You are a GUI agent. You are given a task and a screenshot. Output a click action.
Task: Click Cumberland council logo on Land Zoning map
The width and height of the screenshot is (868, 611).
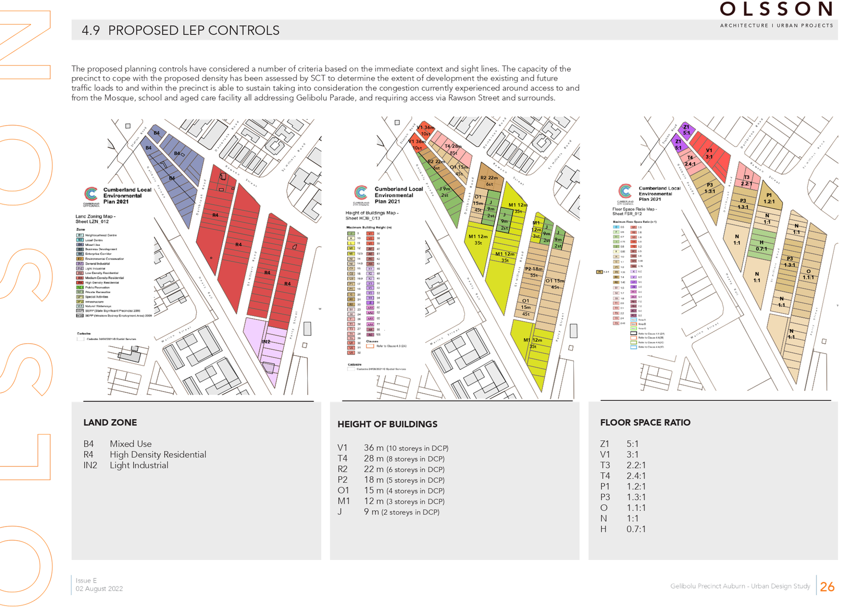91,194
